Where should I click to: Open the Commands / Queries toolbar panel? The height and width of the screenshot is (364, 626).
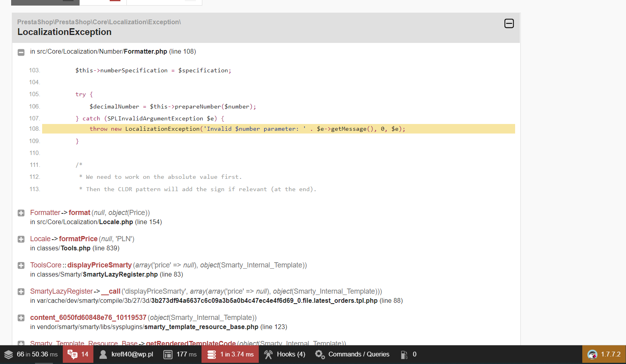(x=352, y=354)
